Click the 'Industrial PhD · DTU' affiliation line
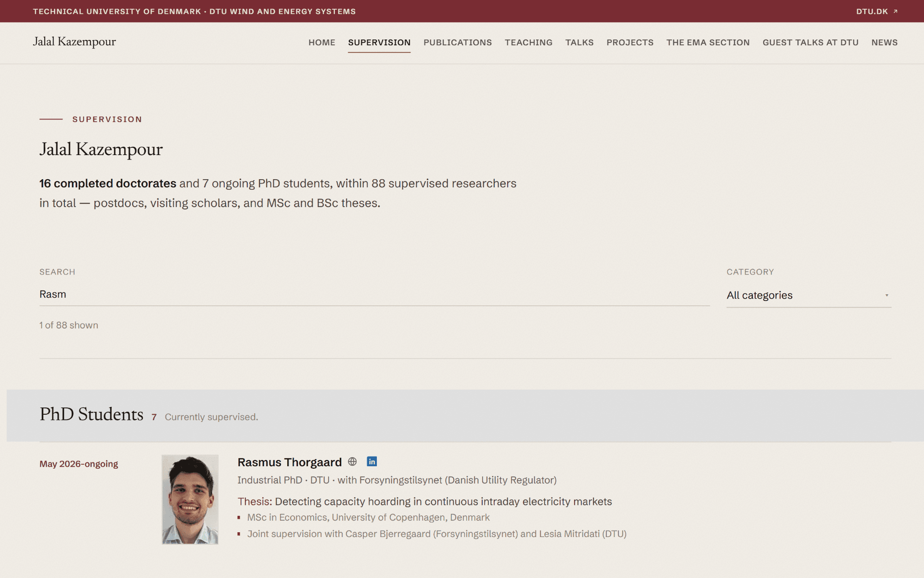924x578 pixels. [397, 480]
